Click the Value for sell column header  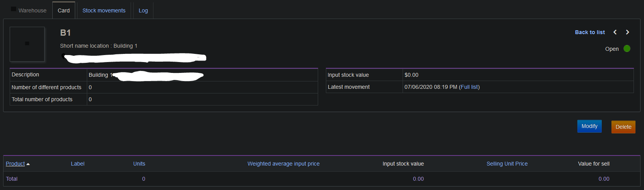[x=594, y=164]
